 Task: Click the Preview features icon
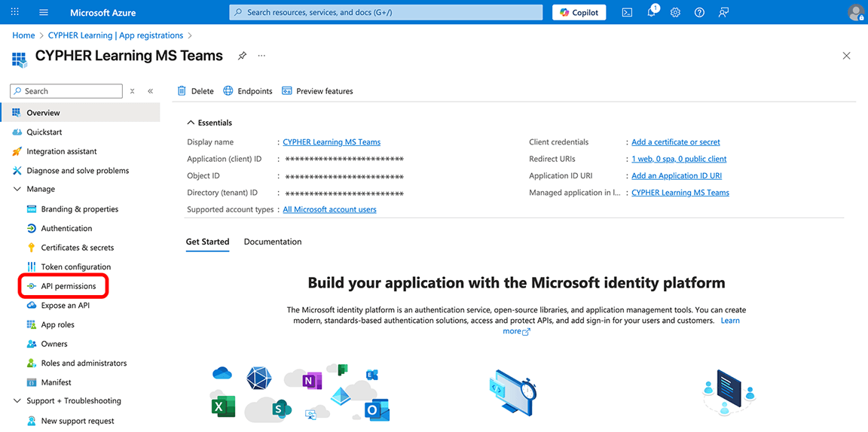tap(287, 91)
